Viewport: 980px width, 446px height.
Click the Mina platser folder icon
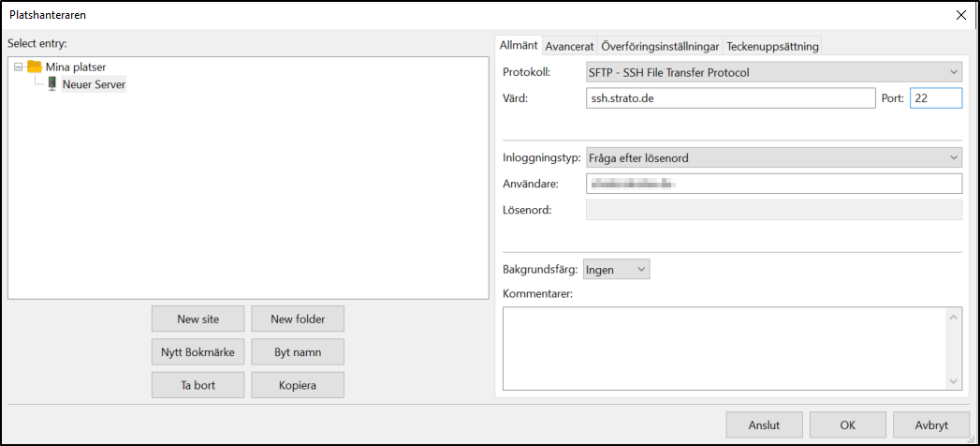[x=35, y=67]
